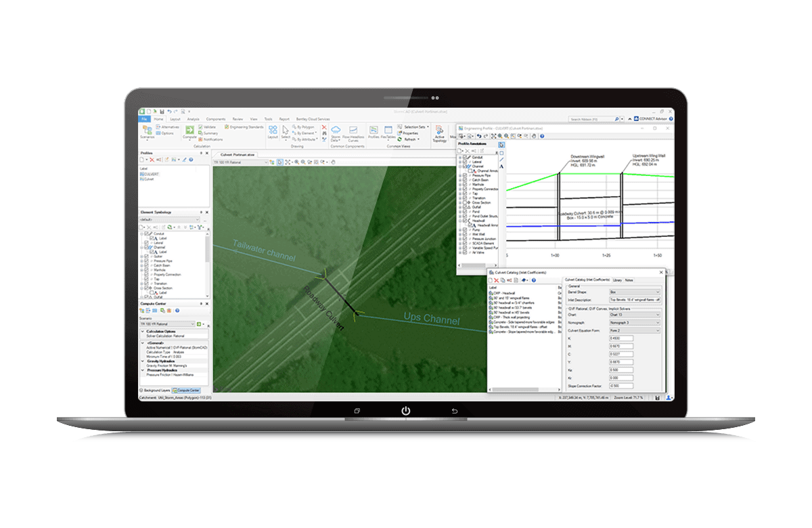Select the text annotation A tool in the profile window
The width and height of the screenshot is (812, 528).
(x=501, y=166)
